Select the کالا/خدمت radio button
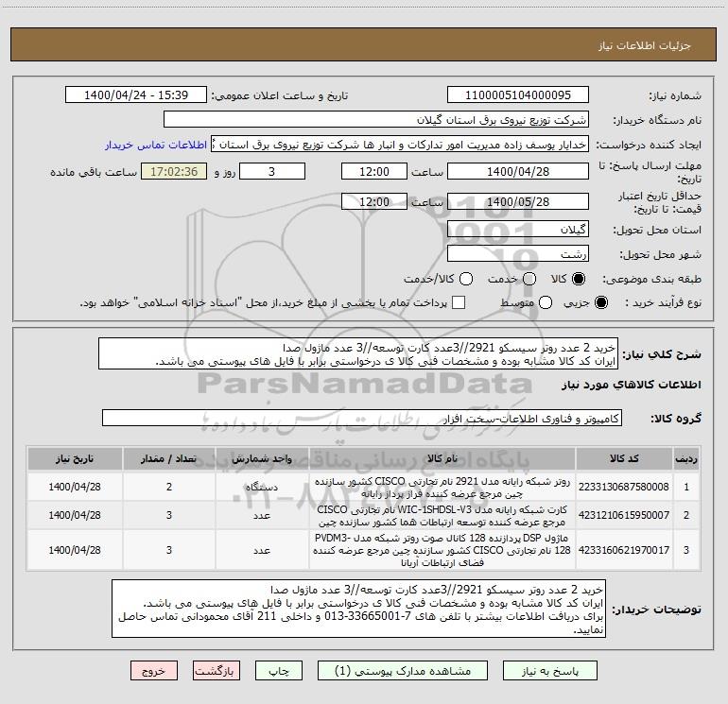Image resolution: width=728 pixels, height=704 pixels. pyautogui.click(x=466, y=279)
